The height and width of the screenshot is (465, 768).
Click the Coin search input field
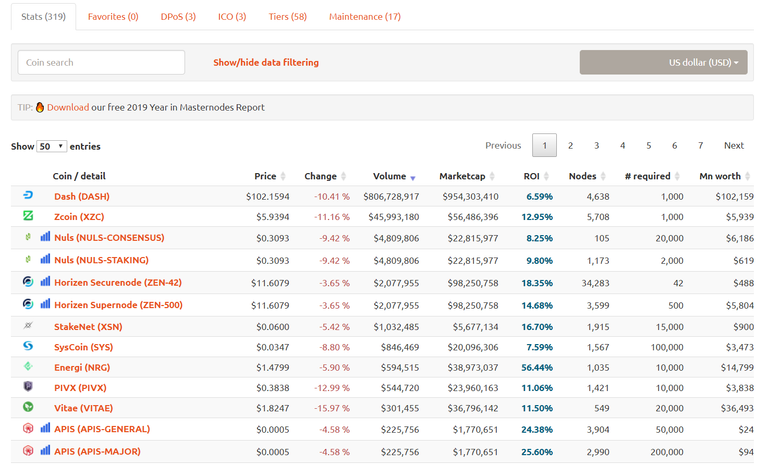[x=101, y=62]
